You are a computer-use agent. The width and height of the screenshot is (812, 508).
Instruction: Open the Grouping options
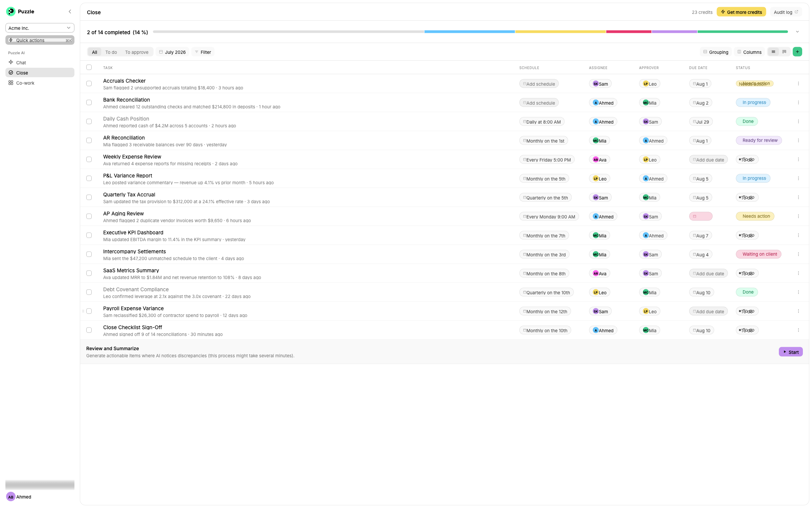coord(716,52)
